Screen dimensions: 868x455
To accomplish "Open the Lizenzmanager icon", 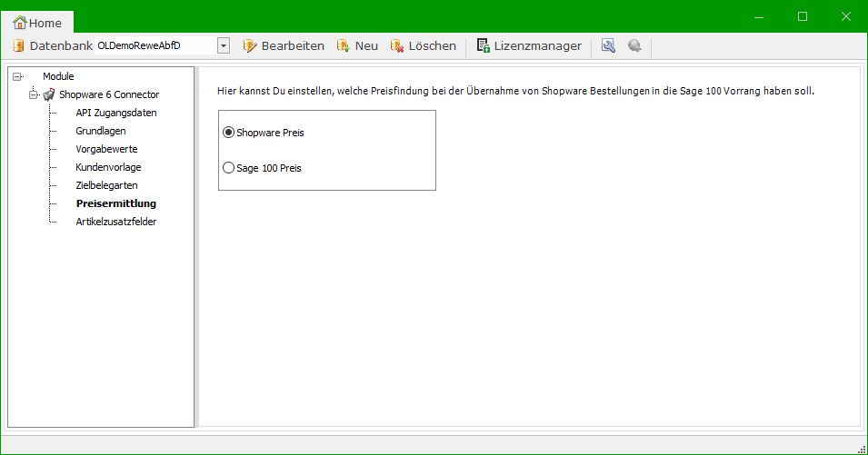I will click(484, 45).
